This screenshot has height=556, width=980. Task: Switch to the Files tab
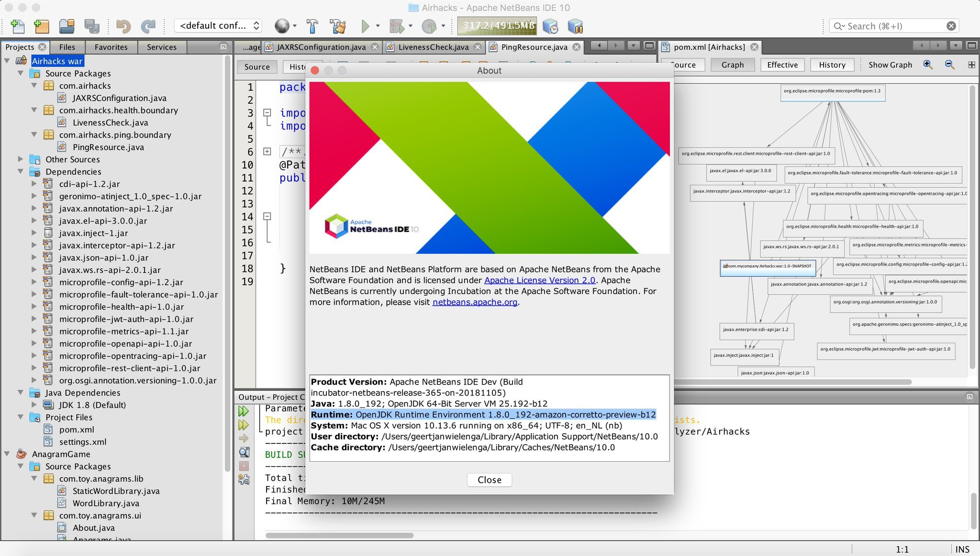(x=67, y=47)
